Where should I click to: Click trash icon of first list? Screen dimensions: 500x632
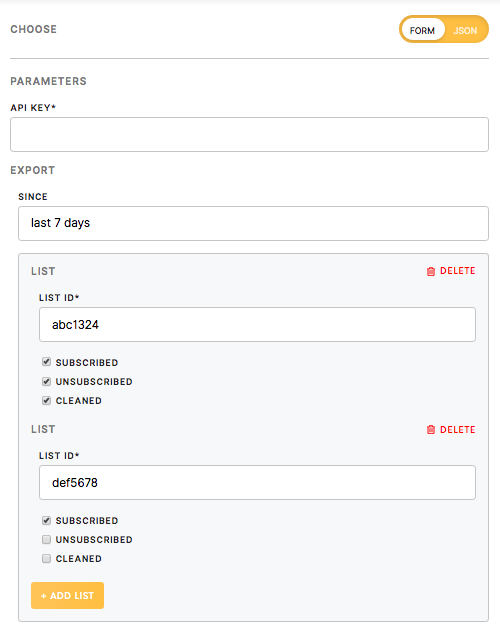click(431, 271)
